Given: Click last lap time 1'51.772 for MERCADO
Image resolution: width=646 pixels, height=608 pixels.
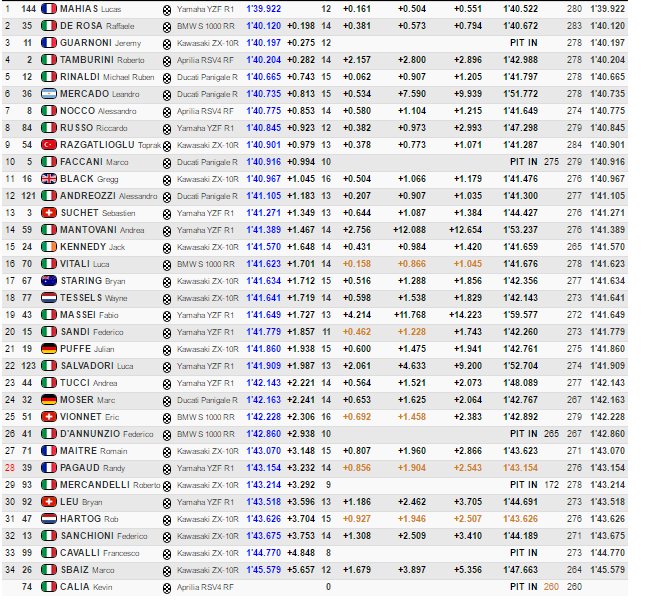Looking at the screenshot, I should [x=521, y=94].
